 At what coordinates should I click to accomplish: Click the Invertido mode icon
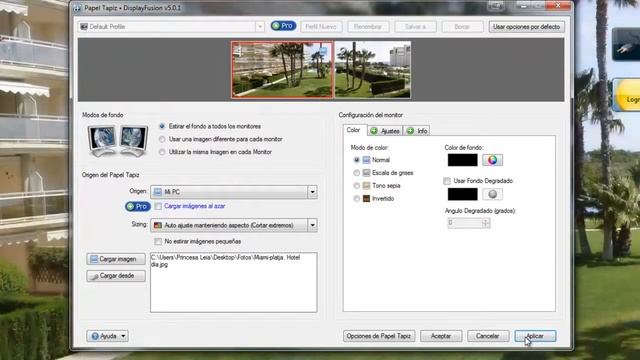pos(367,199)
